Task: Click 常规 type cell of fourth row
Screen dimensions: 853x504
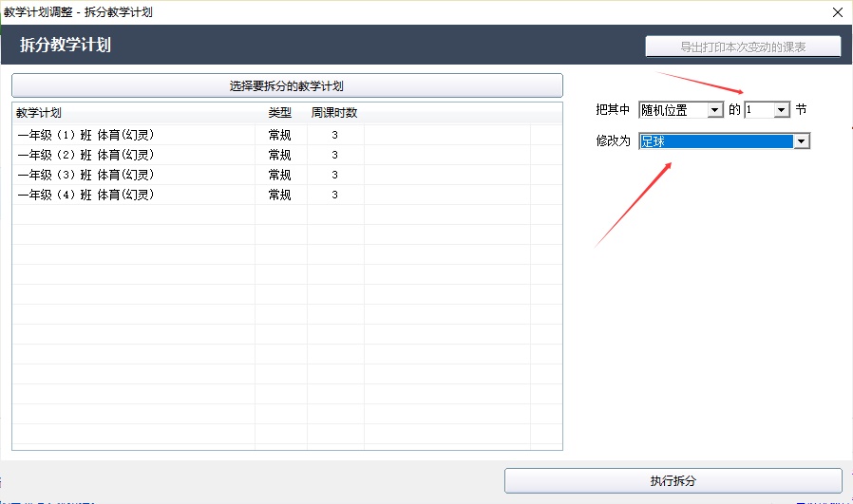Action: coord(280,195)
